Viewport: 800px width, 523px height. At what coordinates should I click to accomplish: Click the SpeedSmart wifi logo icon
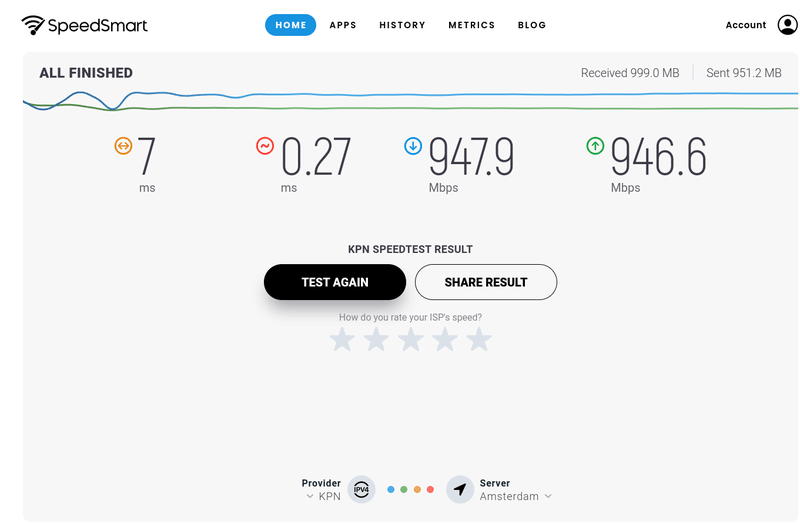coord(33,25)
